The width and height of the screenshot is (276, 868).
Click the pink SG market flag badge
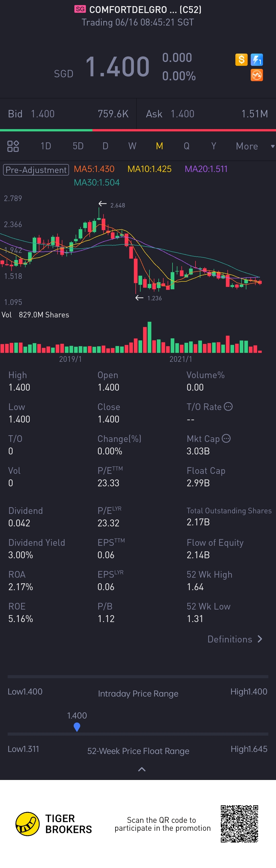tap(80, 9)
